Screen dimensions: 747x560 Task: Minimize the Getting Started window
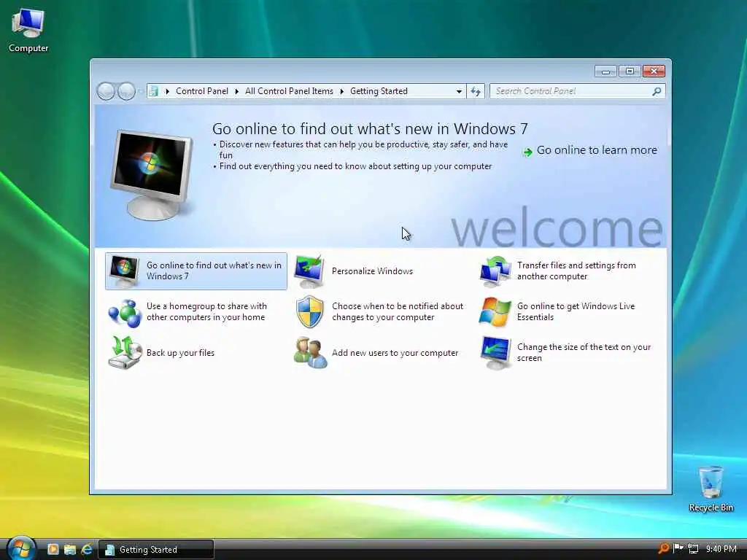(605, 71)
